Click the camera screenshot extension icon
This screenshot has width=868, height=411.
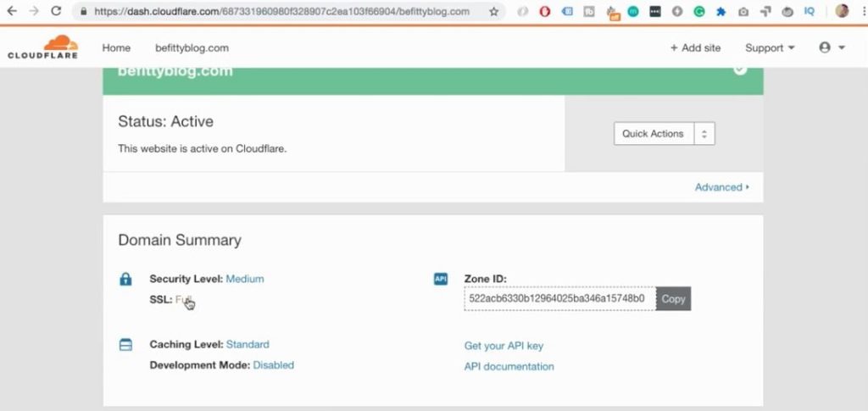click(x=743, y=12)
